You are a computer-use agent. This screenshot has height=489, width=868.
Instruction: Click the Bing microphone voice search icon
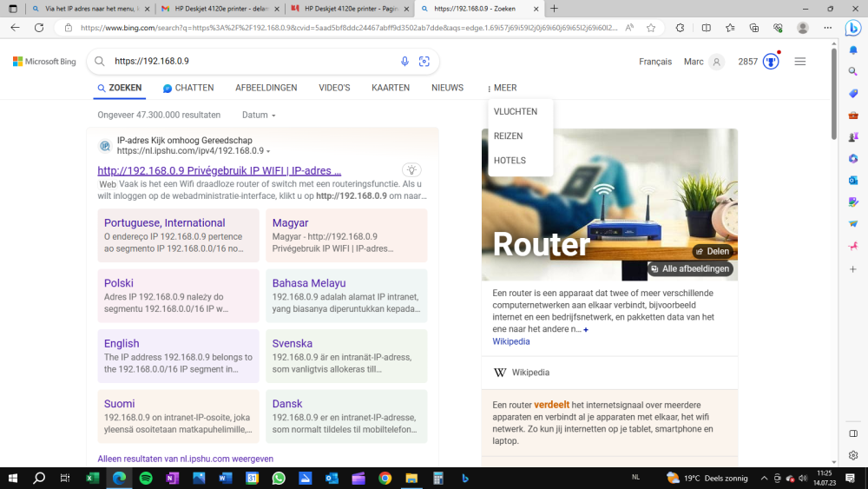[404, 62]
